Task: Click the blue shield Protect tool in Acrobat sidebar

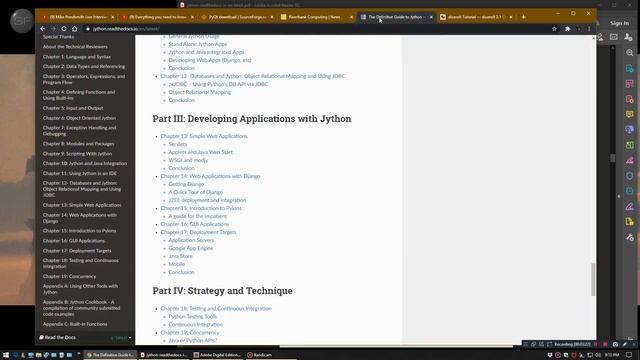Action: click(x=629, y=176)
